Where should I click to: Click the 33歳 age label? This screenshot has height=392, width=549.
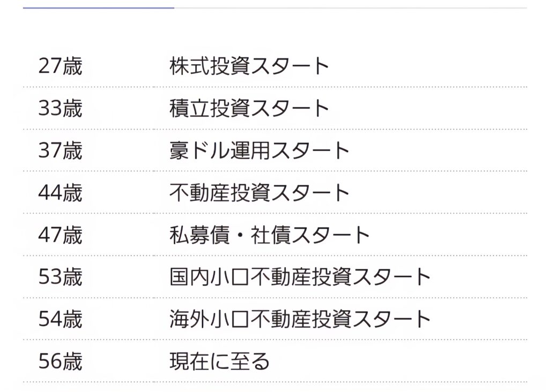click(x=60, y=109)
